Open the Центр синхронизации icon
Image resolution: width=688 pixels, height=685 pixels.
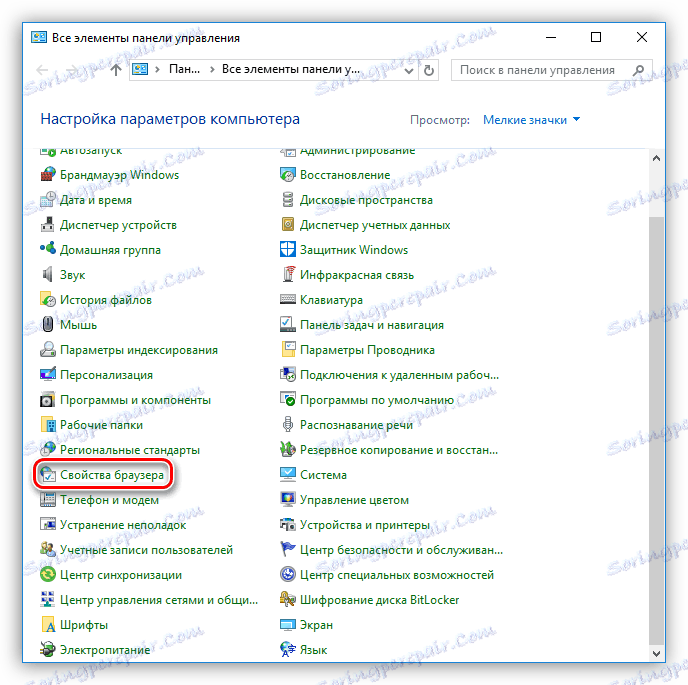pyautogui.click(x=48, y=574)
